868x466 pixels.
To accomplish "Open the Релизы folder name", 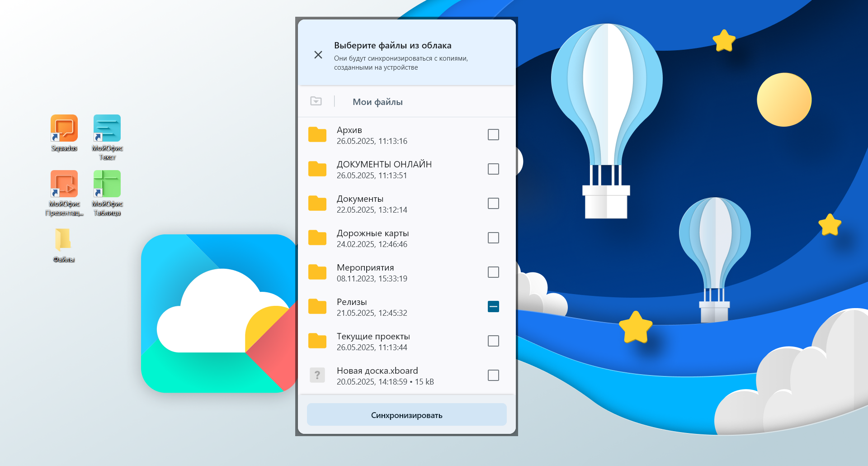I will click(x=352, y=302).
